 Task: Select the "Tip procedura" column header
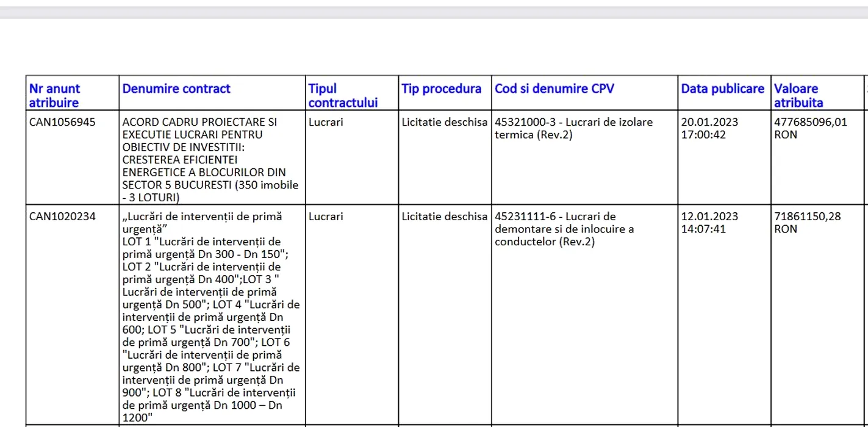coord(442,89)
